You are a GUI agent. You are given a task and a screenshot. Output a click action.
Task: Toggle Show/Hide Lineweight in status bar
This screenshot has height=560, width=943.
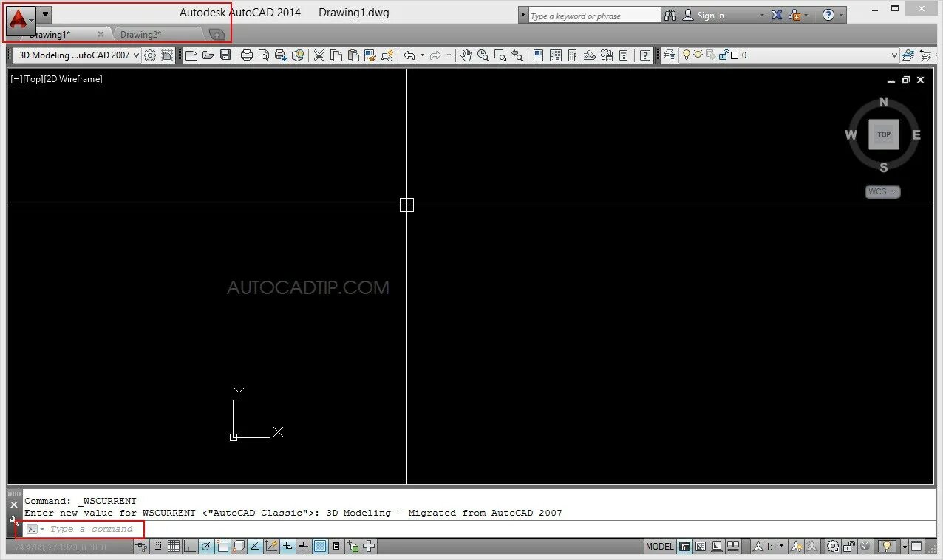(x=304, y=547)
